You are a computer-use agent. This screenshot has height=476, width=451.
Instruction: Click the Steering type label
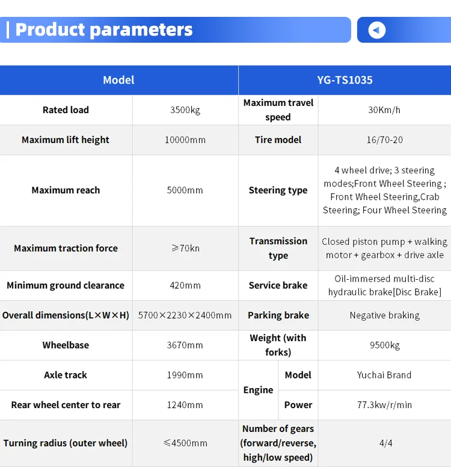tap(278, 190)
